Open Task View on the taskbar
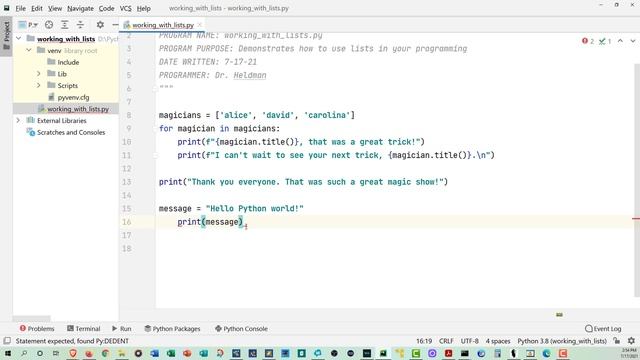The height and width of the screenshot is (360, 640). click(x=56, y=353)
